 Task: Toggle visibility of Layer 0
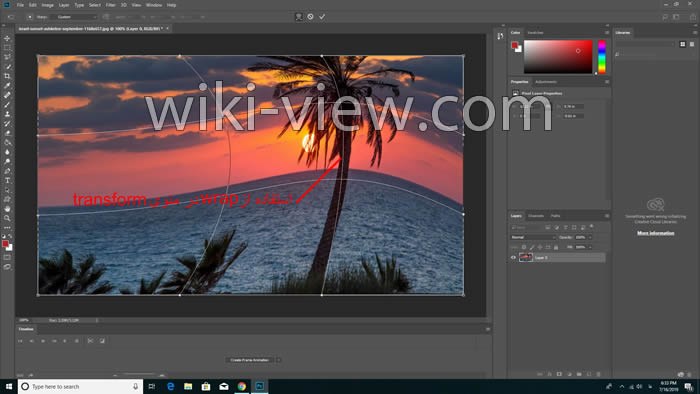click(513, 257)
